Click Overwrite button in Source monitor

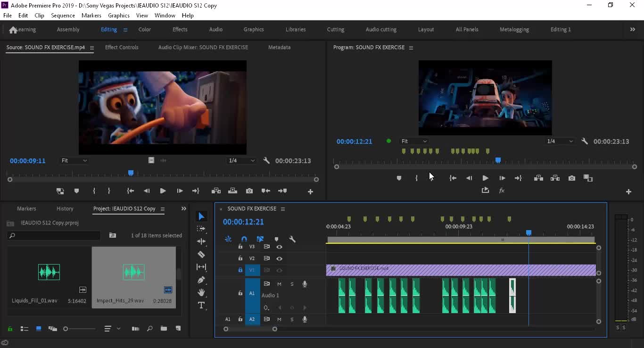click(232, 191)
